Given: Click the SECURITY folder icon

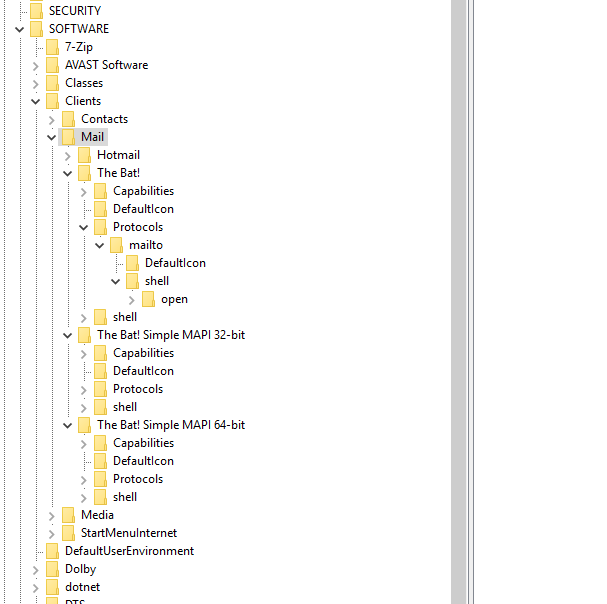Looking at the screenshot, I should click(x=36, y=11).
